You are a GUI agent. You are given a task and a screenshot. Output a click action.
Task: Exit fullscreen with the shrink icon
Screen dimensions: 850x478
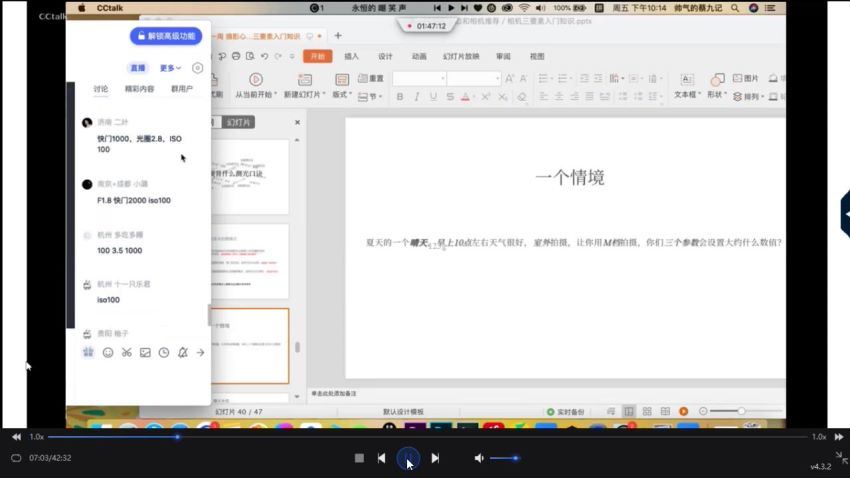click(841, 458)
